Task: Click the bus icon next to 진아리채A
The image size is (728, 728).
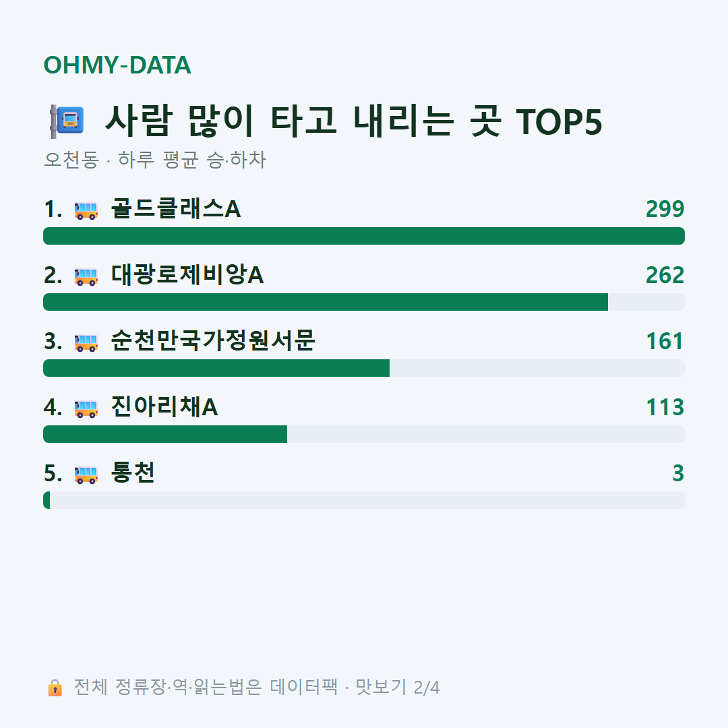Action: click(x=86, y=408)
